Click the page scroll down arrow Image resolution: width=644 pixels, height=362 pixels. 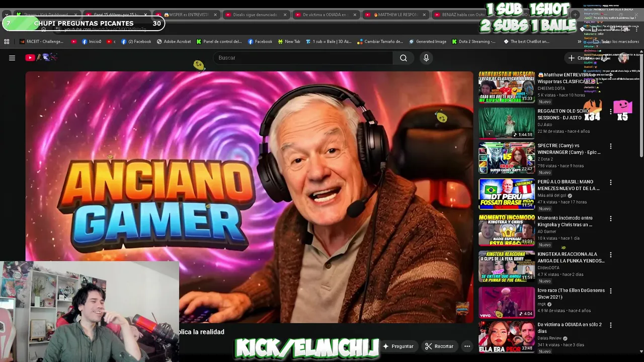[x=641, y=352]
